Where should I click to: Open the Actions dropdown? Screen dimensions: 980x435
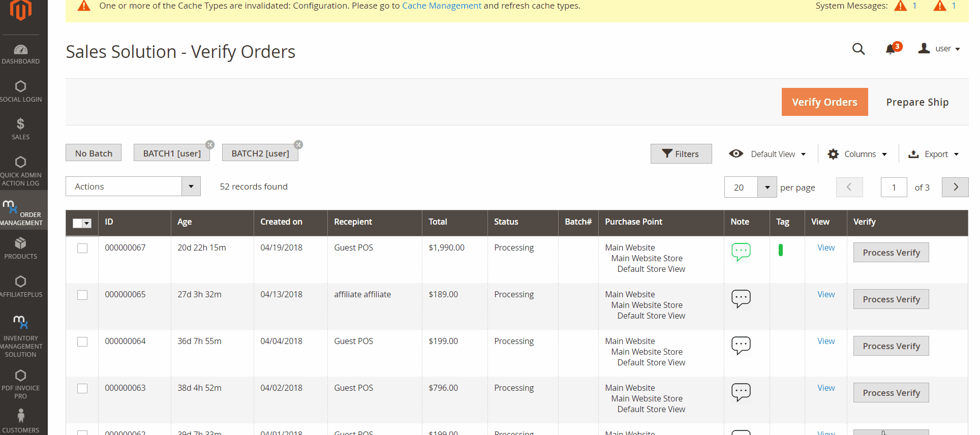[133, 187]
